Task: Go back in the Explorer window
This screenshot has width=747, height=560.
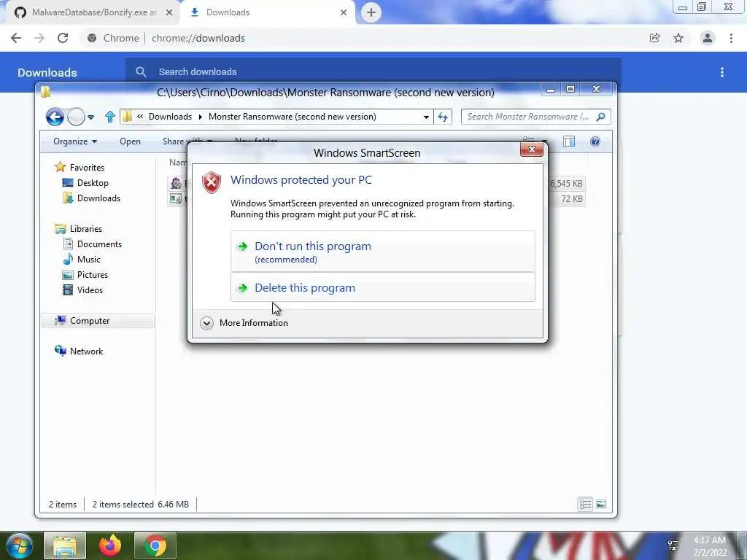Action: [55, 117]
